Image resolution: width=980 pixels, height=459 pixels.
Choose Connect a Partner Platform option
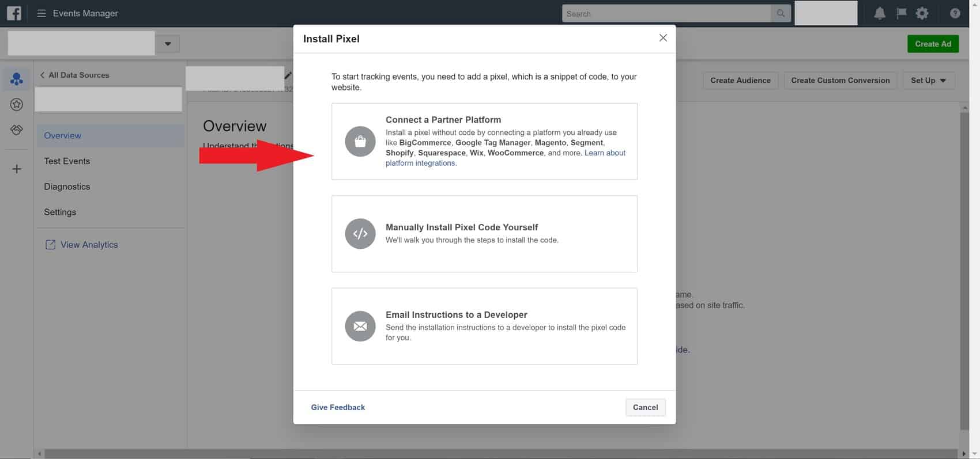tap(484, 142)
